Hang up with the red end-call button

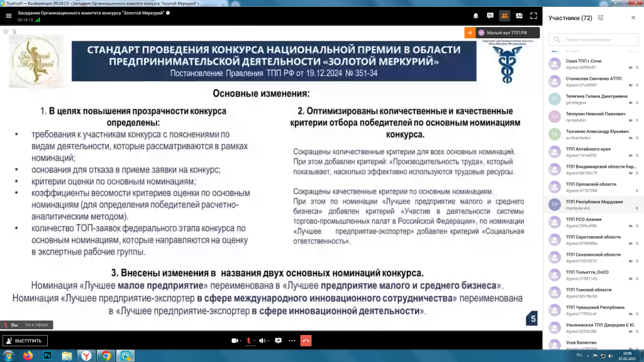[306, 340]
